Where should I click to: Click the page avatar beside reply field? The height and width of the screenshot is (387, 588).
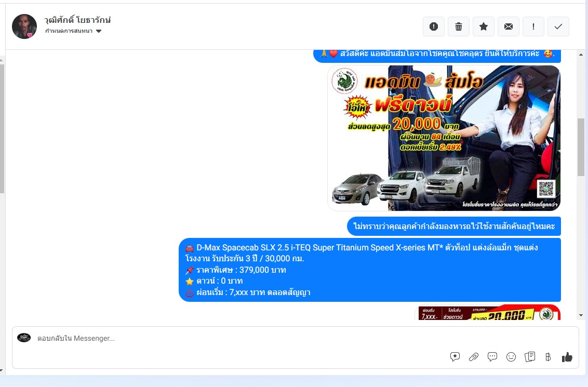coord(24,338)
